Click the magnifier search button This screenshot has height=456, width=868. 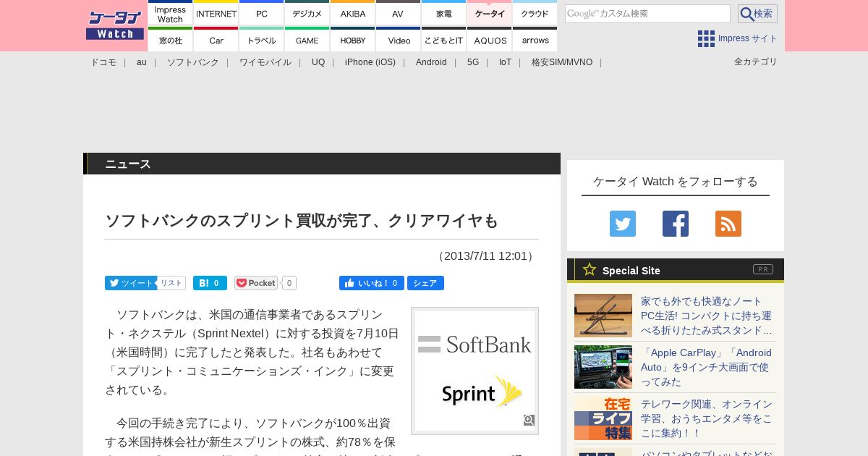pyautogui.click(x=757, y=14)
